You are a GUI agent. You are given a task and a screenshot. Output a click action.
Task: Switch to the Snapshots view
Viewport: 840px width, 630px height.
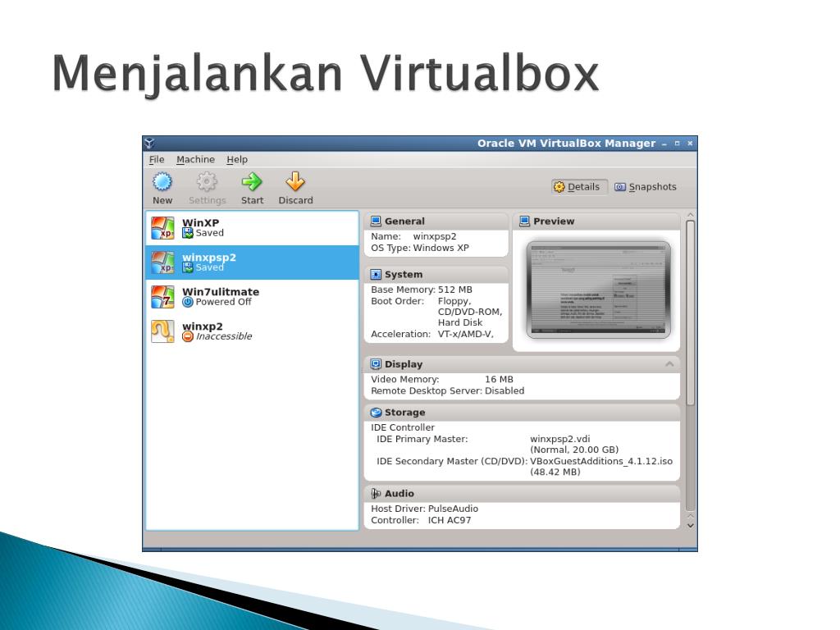click(x=645, y=187)
